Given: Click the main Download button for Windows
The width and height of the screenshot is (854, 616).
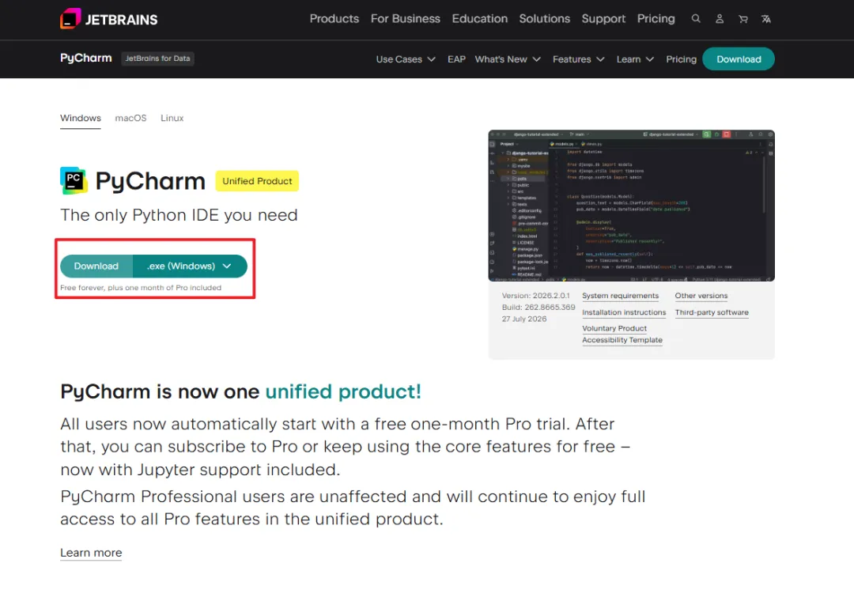Looking at the screenshot, I should click(x=96, y=266).
